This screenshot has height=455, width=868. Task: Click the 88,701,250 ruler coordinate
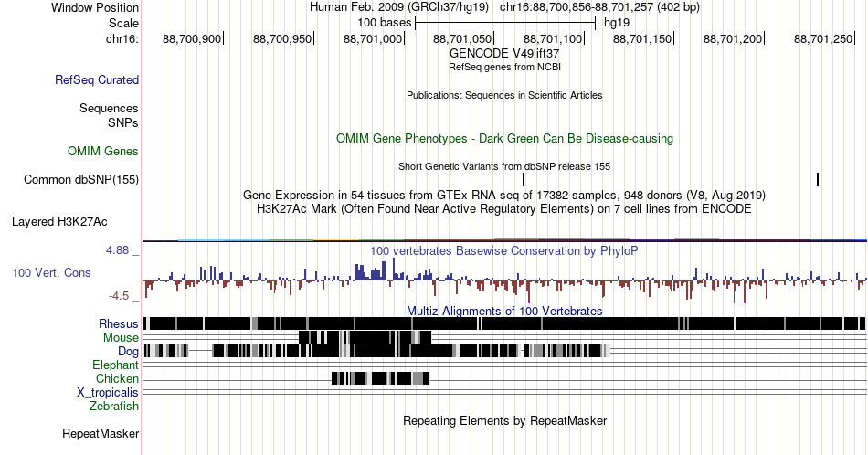click(823, 38)
